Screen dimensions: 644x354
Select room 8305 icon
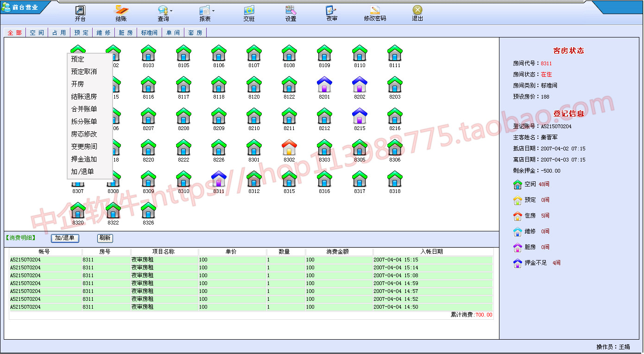pos(360,147)
